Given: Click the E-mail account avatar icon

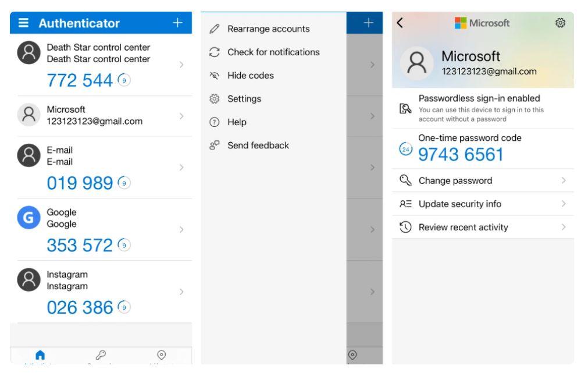Looking at the screenshot, I should point(29,155).
